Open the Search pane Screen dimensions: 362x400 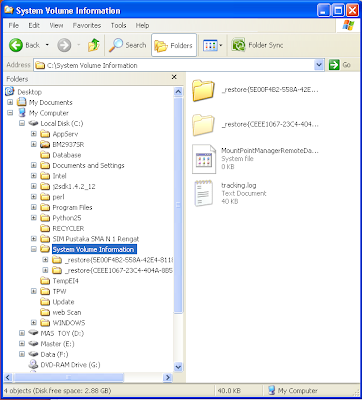tap(127, 45)
